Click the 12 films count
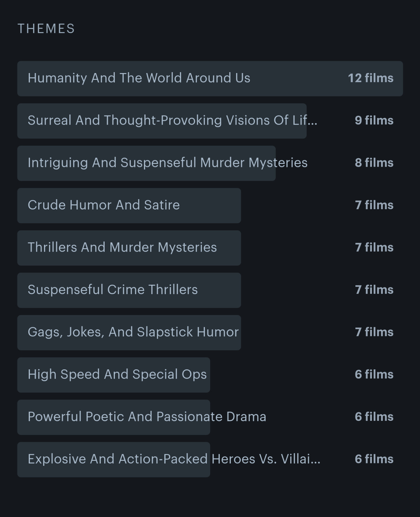The height and width of the screenshot is (517, 420). point(371,78)
